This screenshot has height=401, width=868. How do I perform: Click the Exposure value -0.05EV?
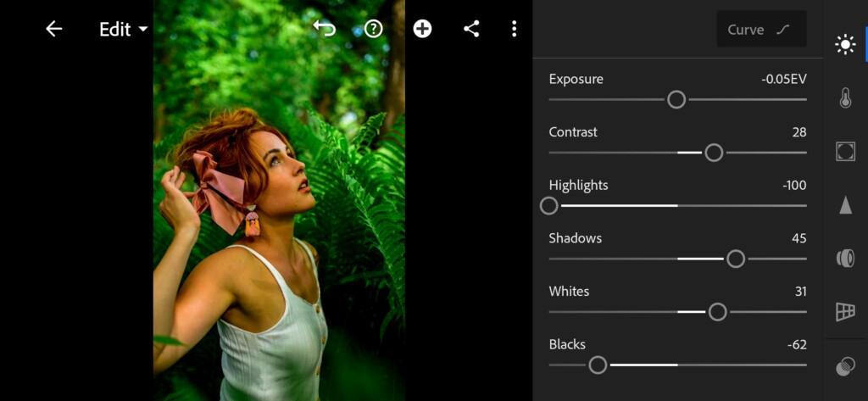[784, 79]
